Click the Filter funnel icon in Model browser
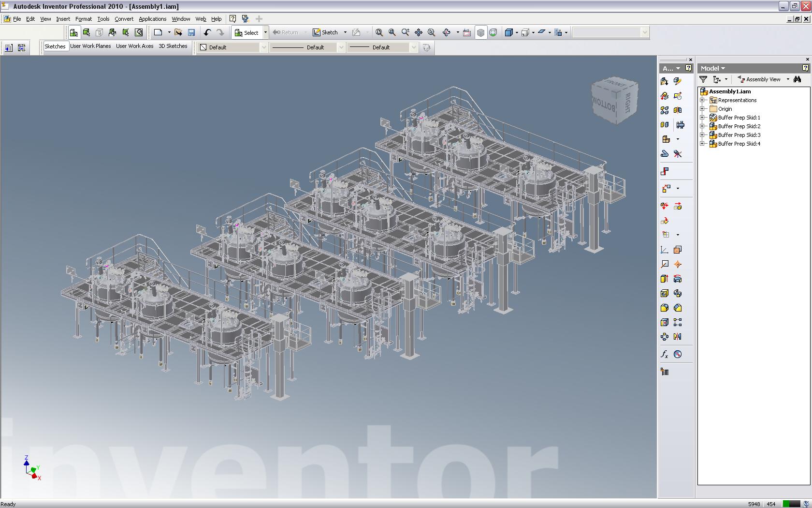Viewport: 812px width, 508px height. click(x=704, y=79)
